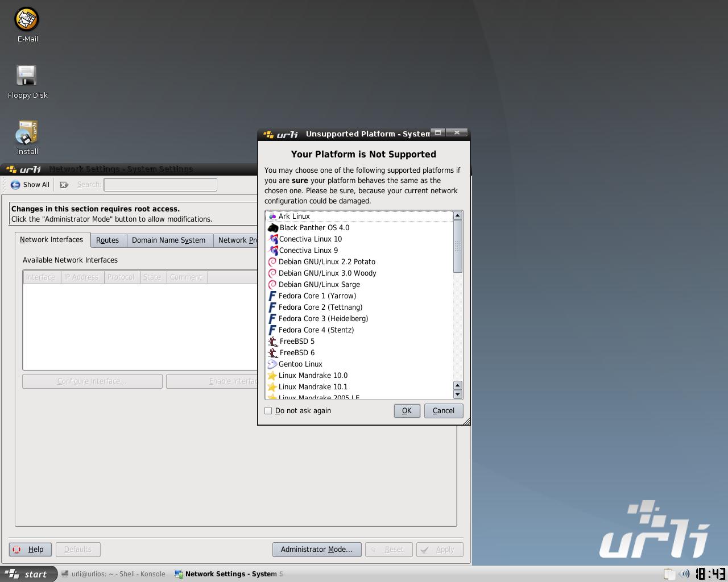This screenshot has height=582, width=728.
Task: Open Help in Network Settings
Action: [30, 550]
